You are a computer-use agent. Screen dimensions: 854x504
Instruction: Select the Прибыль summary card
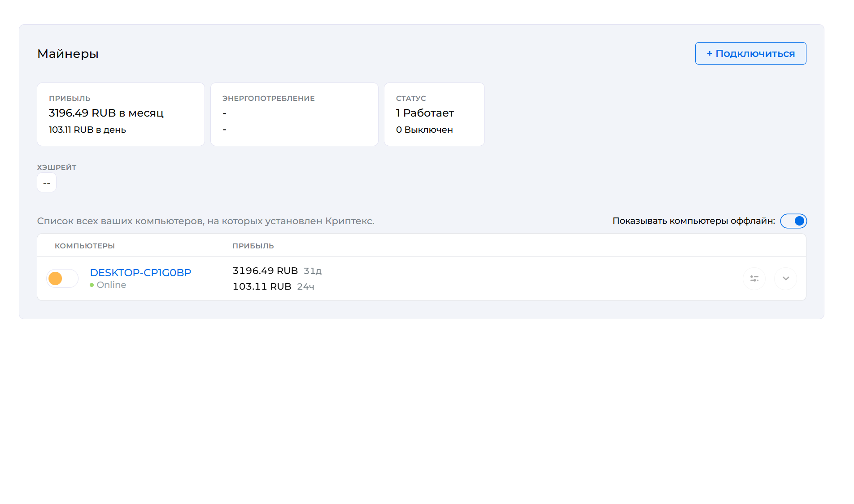tap(121, 114)
